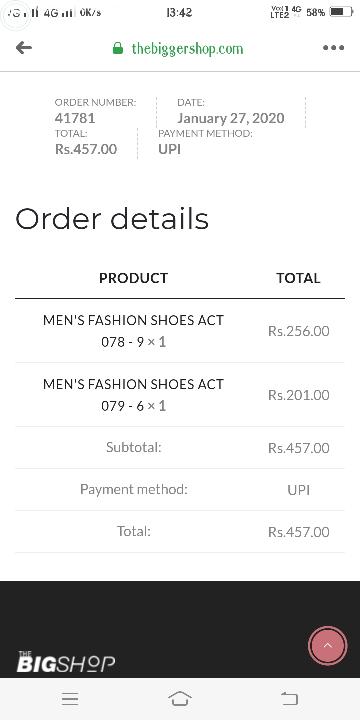
Task: Tap the Rs.201.00 product total
Action: [x=298, y=395]
